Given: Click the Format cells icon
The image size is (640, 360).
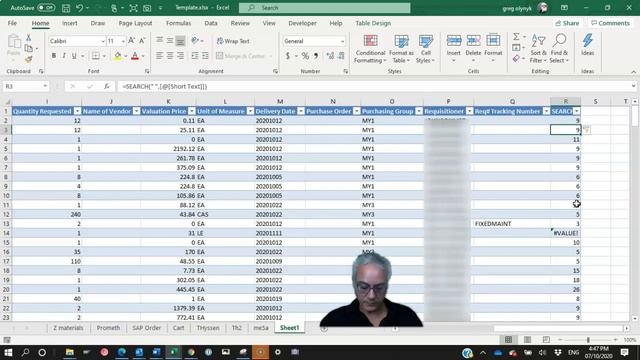Looking at the screenshot, I should (493, 40).
